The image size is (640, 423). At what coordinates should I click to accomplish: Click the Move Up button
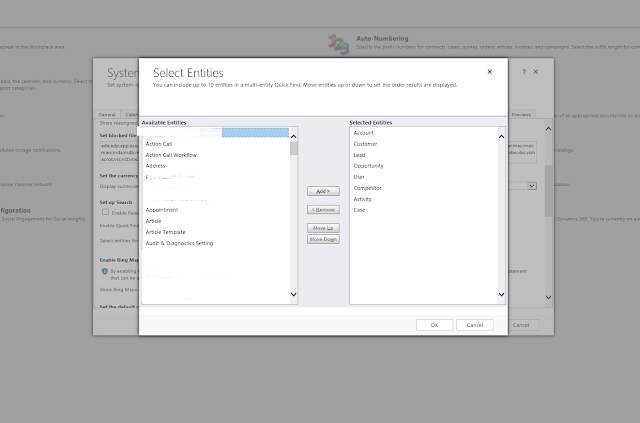323,228
